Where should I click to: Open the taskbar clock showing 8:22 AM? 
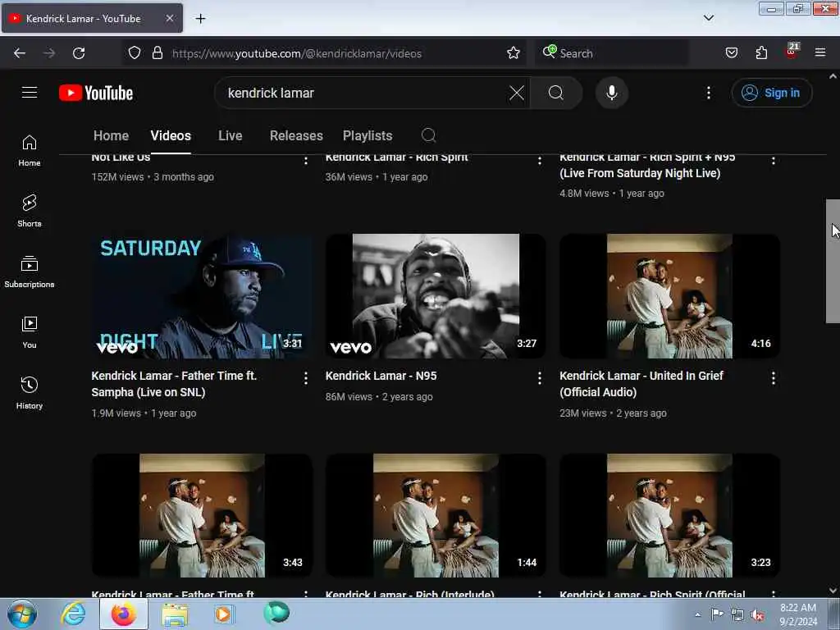point(797,614)
